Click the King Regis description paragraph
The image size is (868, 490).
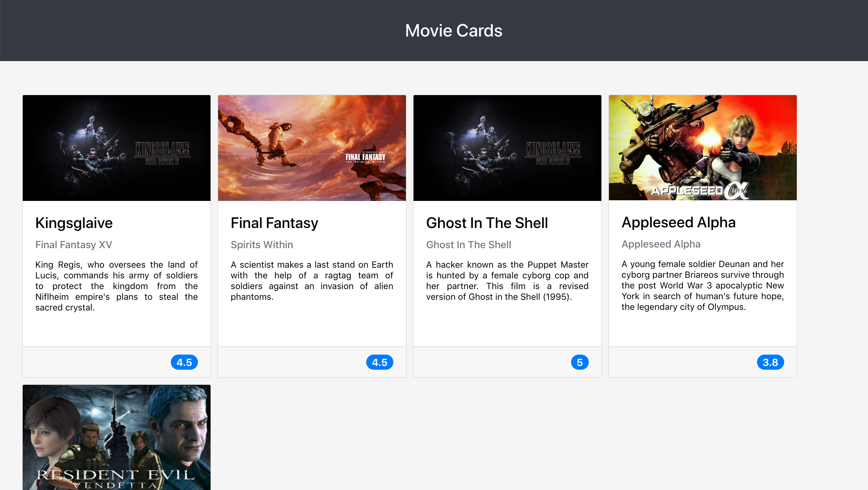click(116, 286)
